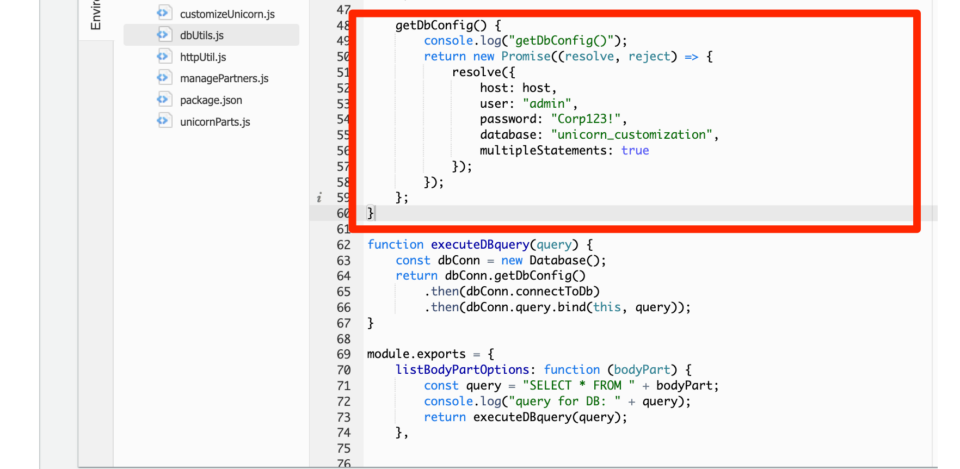960x469 pixels.
Task: Click the unicornParts.js file icon
Action: [164, 121]
